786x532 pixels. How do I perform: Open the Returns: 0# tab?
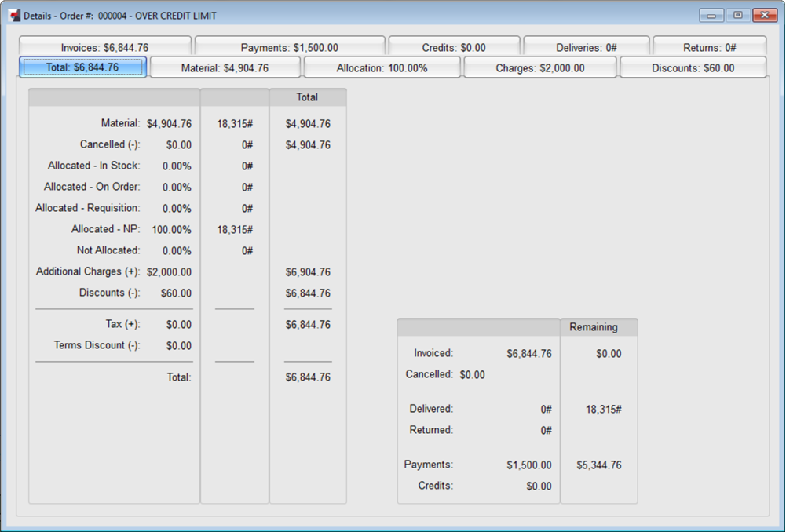709,47
